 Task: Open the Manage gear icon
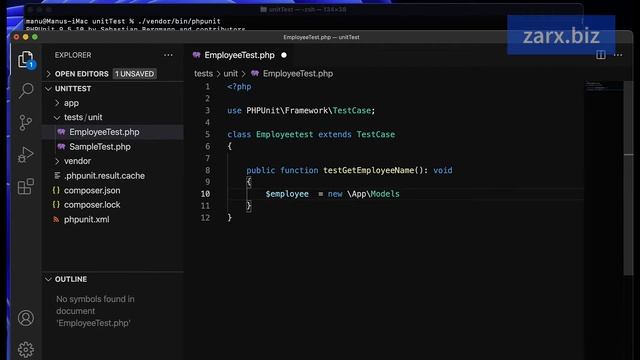click(x=26, y=349)
